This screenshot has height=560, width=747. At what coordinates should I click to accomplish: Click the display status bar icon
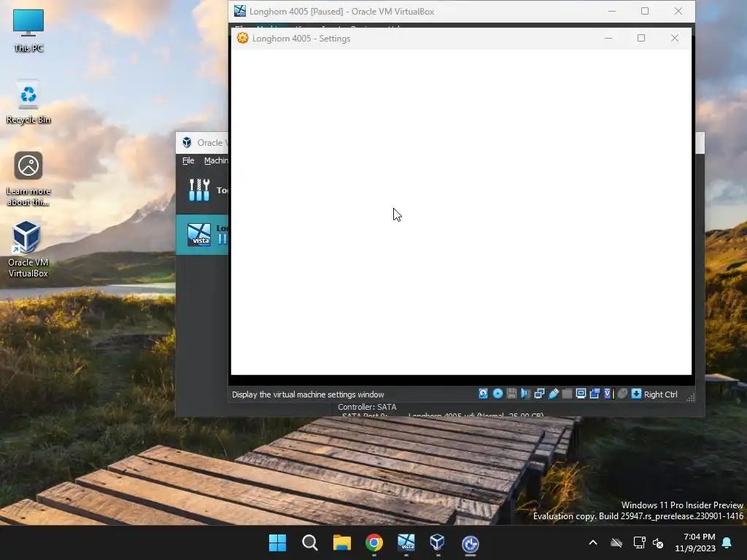[x=581, y=393]
